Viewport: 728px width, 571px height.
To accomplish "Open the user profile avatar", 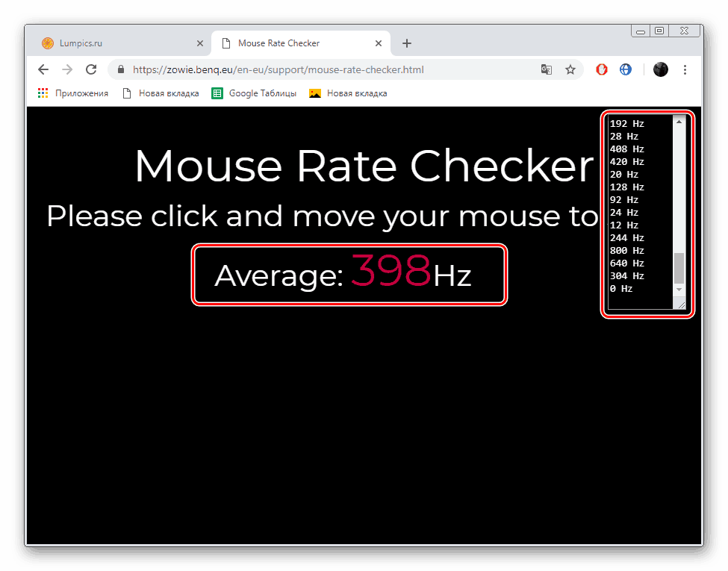I will click(660, 69).
